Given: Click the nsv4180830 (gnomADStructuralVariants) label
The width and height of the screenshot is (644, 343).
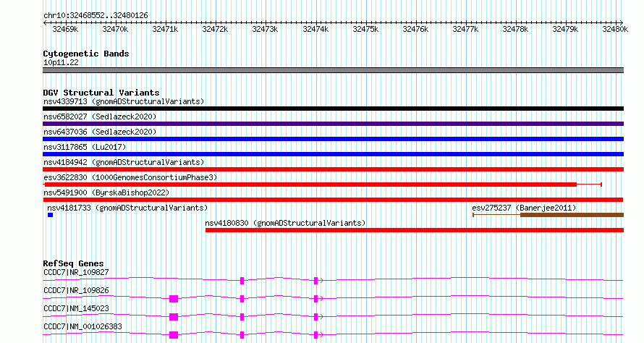Looking at the screenshot, I should pos(285,223).
